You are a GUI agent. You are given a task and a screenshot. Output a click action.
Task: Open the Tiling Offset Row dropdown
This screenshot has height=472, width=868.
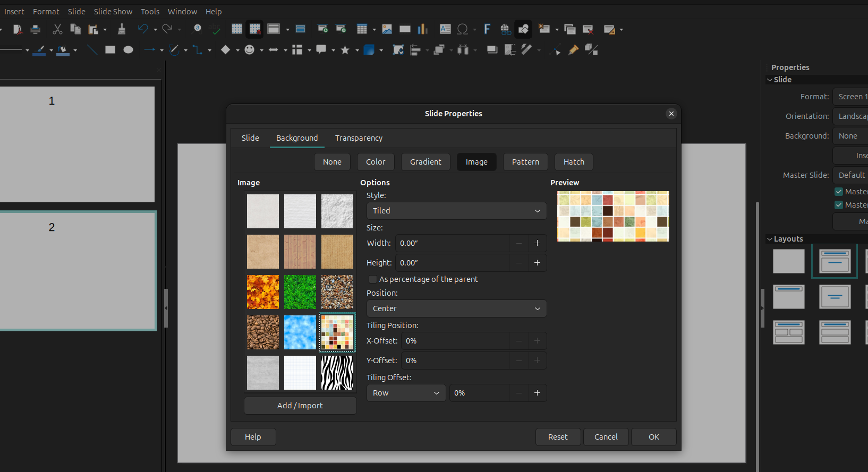pyautogui.click(x=406, y=393)
